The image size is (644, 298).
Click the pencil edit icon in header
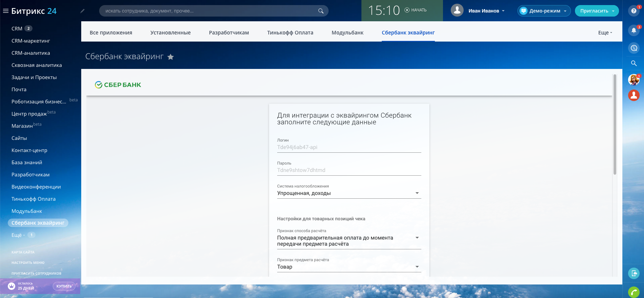point(82,11)
